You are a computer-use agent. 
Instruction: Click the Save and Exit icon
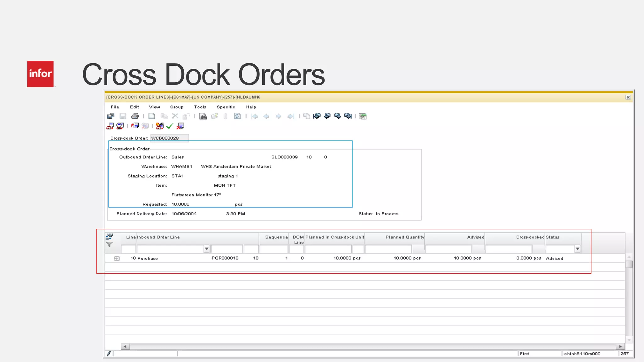click(x=111, y=116)
